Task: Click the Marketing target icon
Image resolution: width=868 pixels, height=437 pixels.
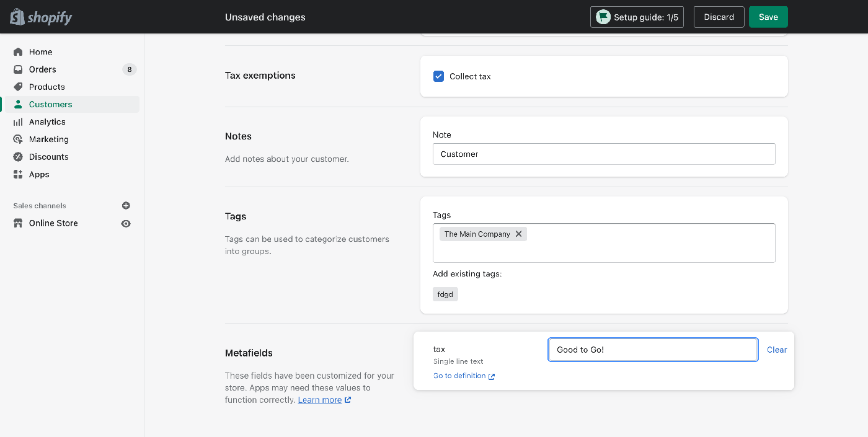Action: tap(18, 139)
